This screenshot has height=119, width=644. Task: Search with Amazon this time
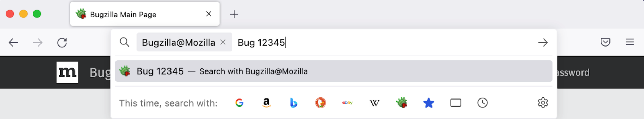[x=266, y=103]
